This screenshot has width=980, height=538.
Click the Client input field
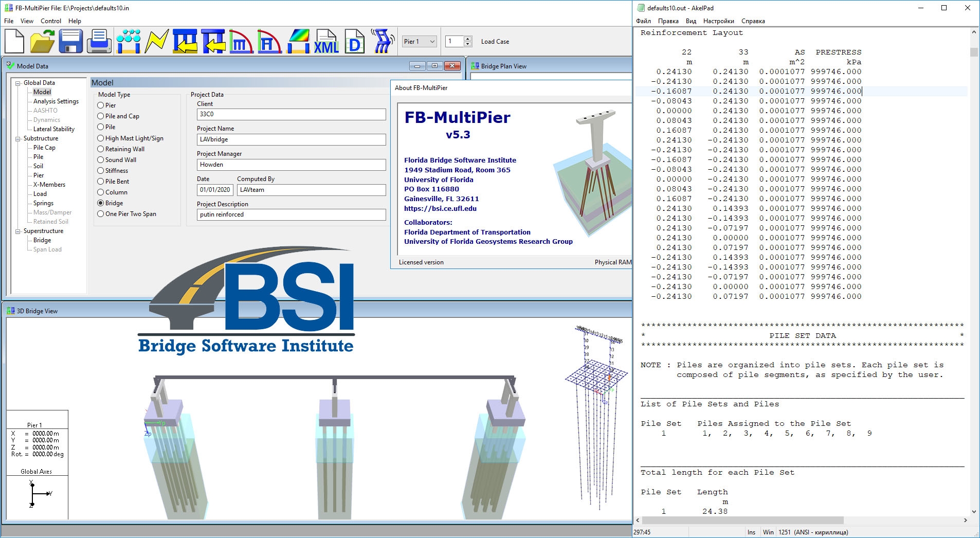[x=291, y=114]
